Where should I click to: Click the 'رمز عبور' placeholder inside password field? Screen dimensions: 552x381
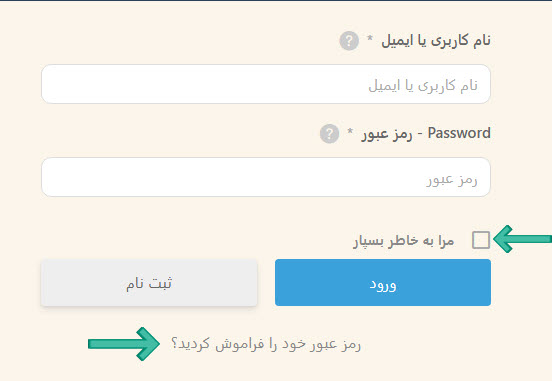452,180
